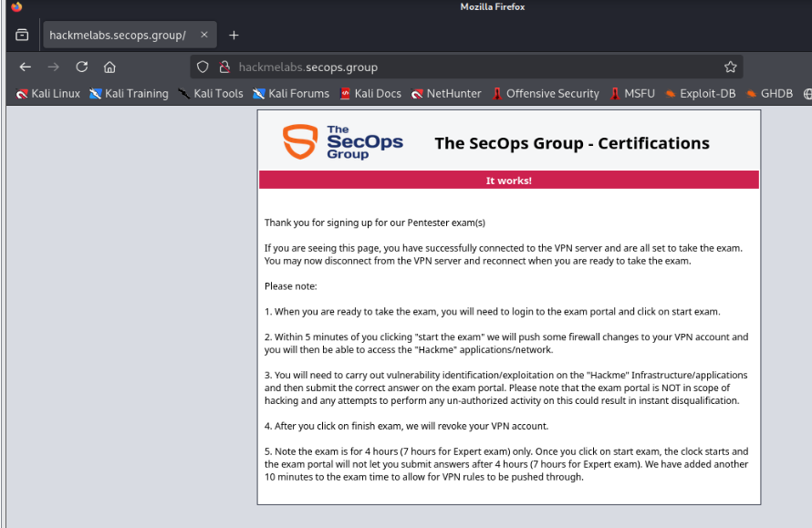Image resolution: width=812 pixels, height=528 pixels.
Task: Click 'Thank you for signing up' line
Action: (375, 223)
